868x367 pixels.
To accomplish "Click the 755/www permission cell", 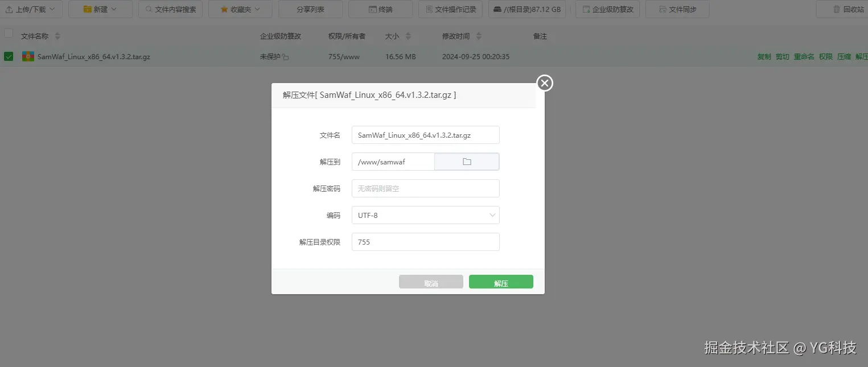I will (344, 57).
